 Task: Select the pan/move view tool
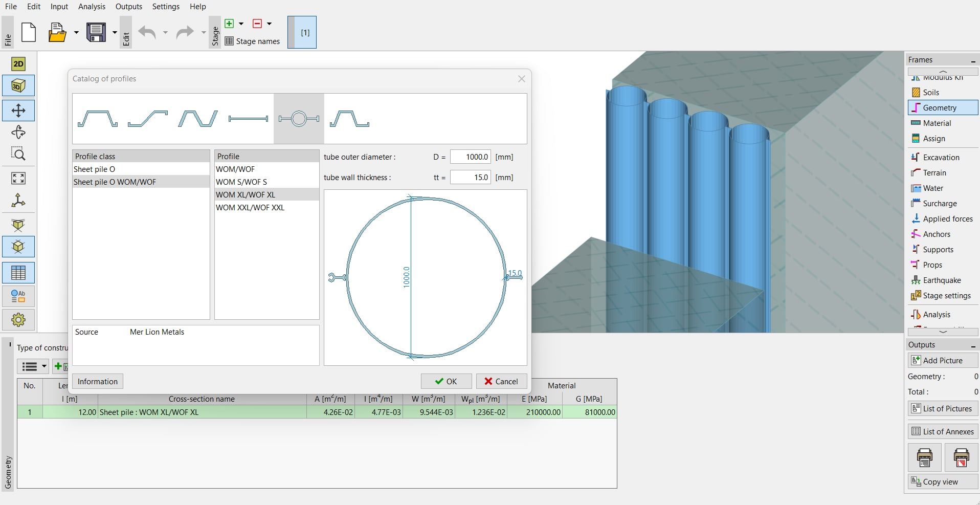pyautogui.click(x=18, y=111)
